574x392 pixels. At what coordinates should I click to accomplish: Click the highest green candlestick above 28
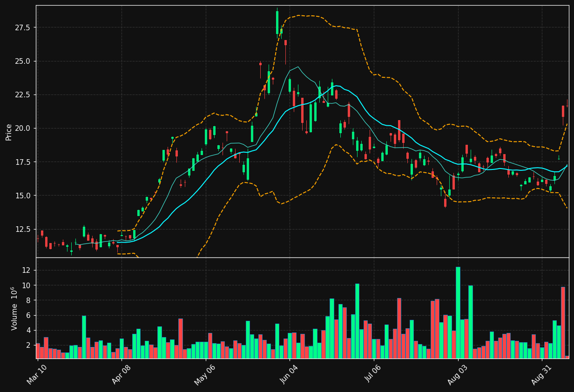(277, 23)
